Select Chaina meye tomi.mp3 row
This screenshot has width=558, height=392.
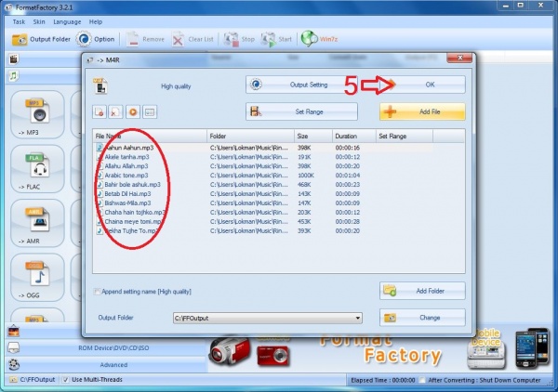click(x=263, y=221)
